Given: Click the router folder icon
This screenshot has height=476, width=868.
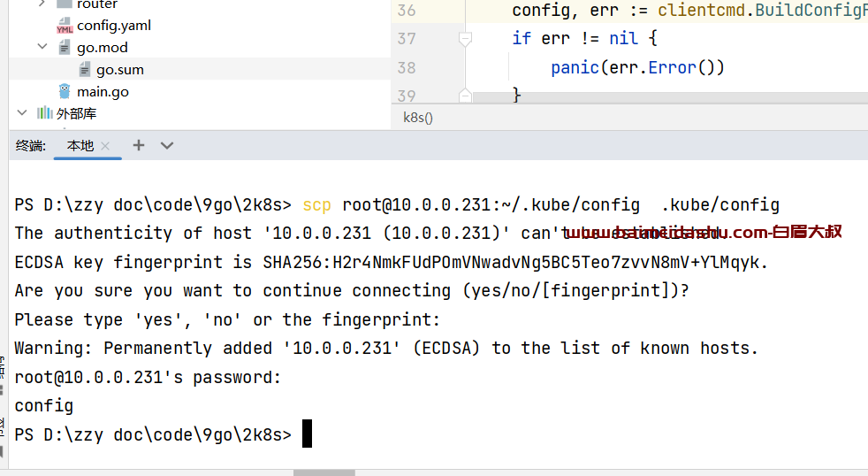Looking at the screenshot, I should (x=65, y=4).
